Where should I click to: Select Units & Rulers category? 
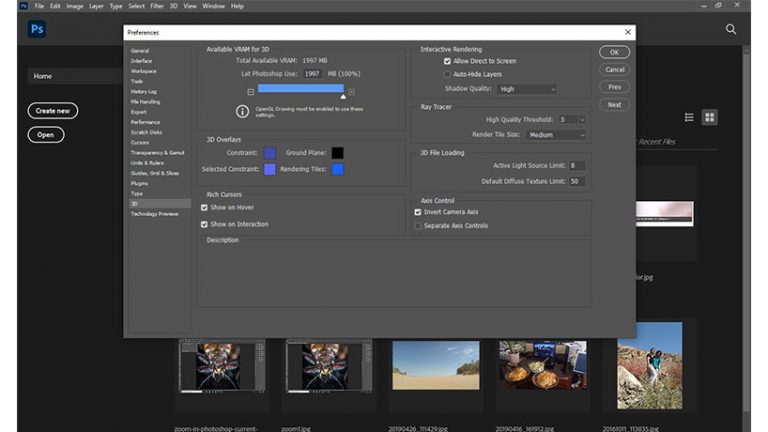(x=147, y=163)
